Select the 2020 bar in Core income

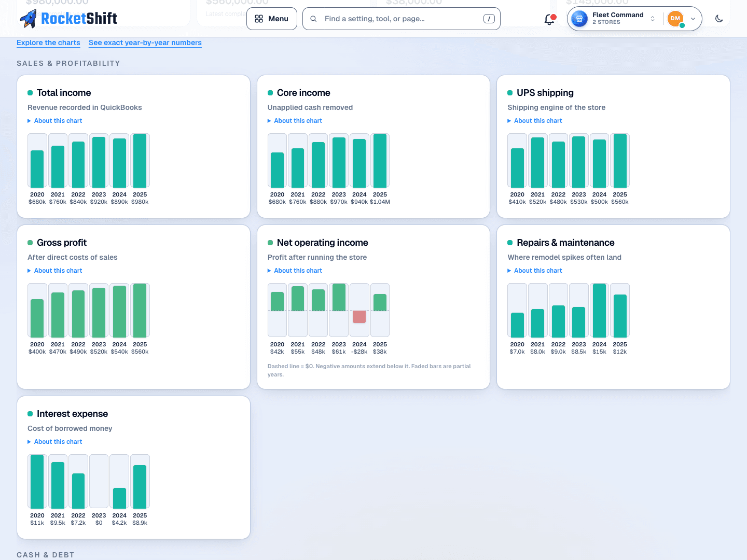click(278, 170)
